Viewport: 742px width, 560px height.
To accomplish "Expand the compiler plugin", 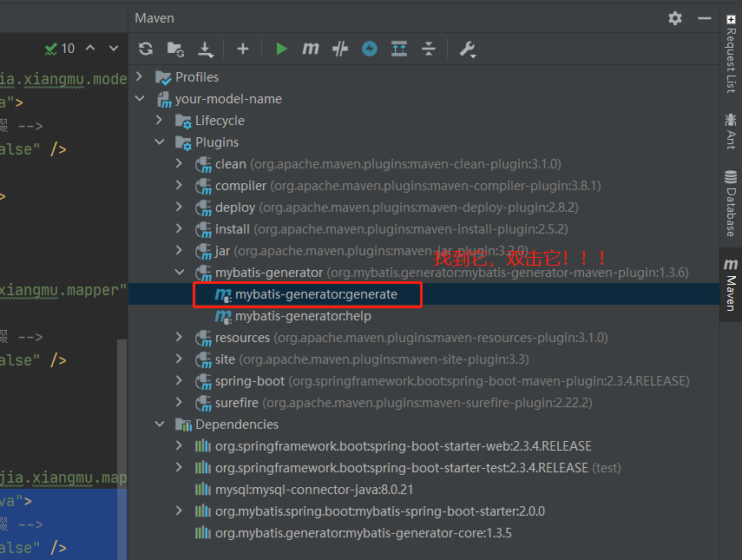I will tap(179, 185).
